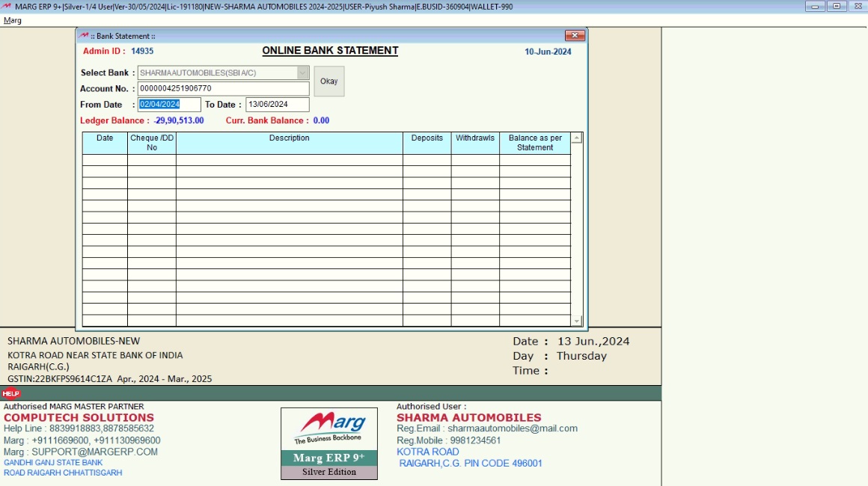Close the MARG ERP main window
The height and width of the screenshot is (486, 868).
858,7
